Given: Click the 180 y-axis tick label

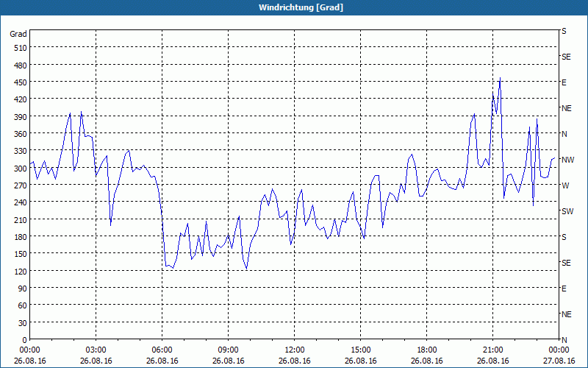Looking at the screenshot, I should pyautogui.click(x=21, y=237).
